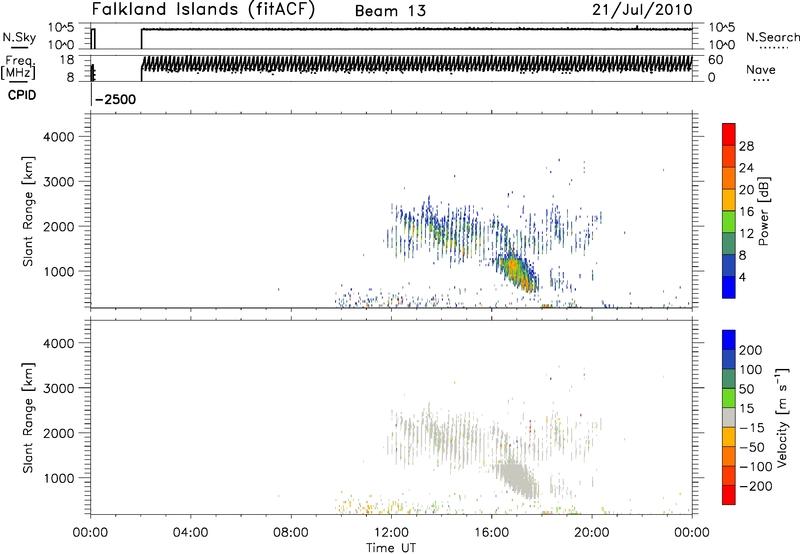
Task: Click the left "10^5" label of the noise panel
Action: coord(61,28)
